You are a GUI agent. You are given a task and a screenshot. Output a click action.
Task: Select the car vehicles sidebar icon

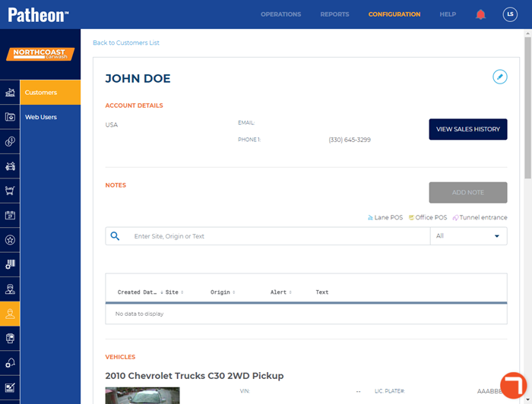click(10, 166)
